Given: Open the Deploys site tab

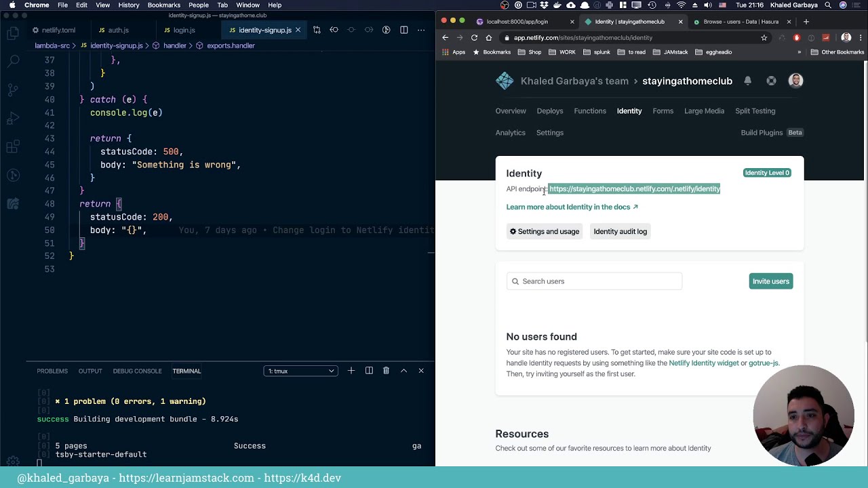Looking at the screenshot, I should (x=550, y=111).
